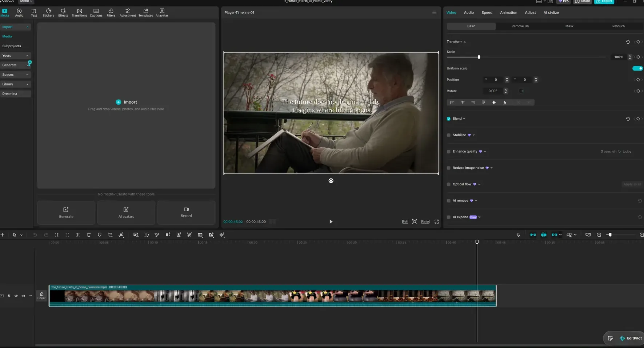Click the Record tool card
This screenshot has width=644, height=348.
tap(186, 212)
